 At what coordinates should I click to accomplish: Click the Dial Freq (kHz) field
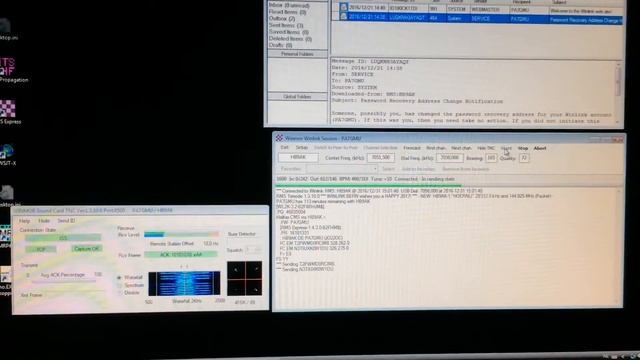pyautogui.click(x=450, y=158)
